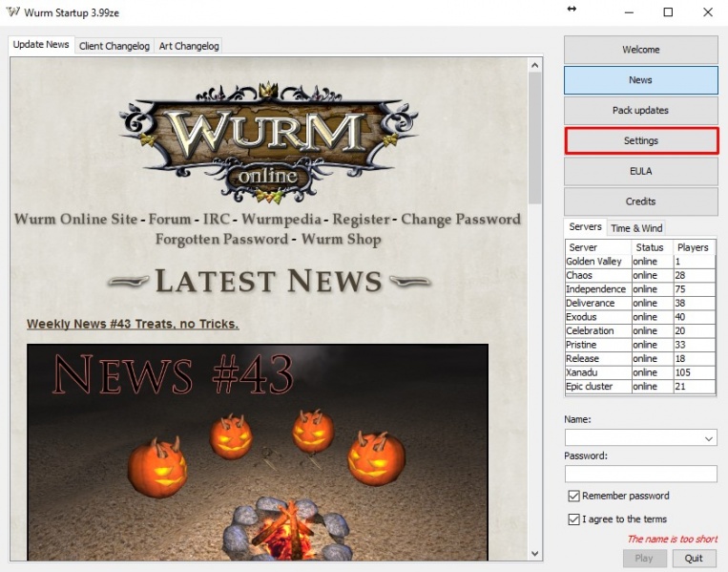
Task: Select the Chaos server row
Action: (640, 276)
